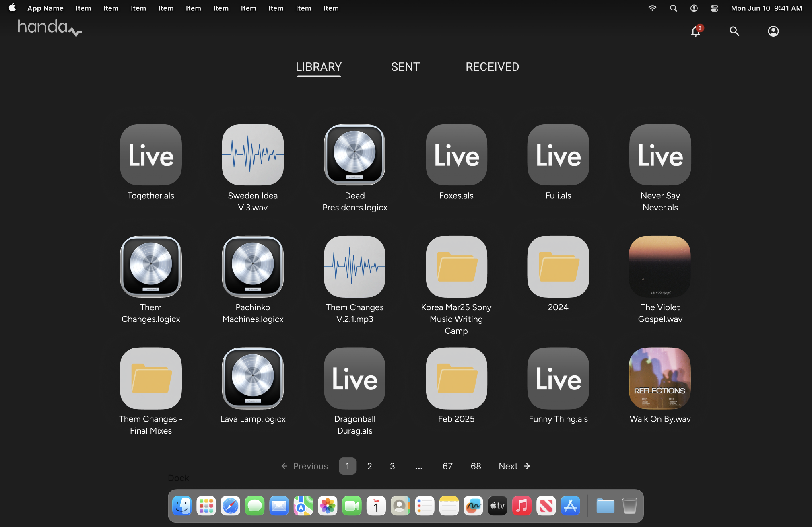The image size is (812, 527).
Task: Open the Together.als Live project icon
Action: click(x=151, y=155)
